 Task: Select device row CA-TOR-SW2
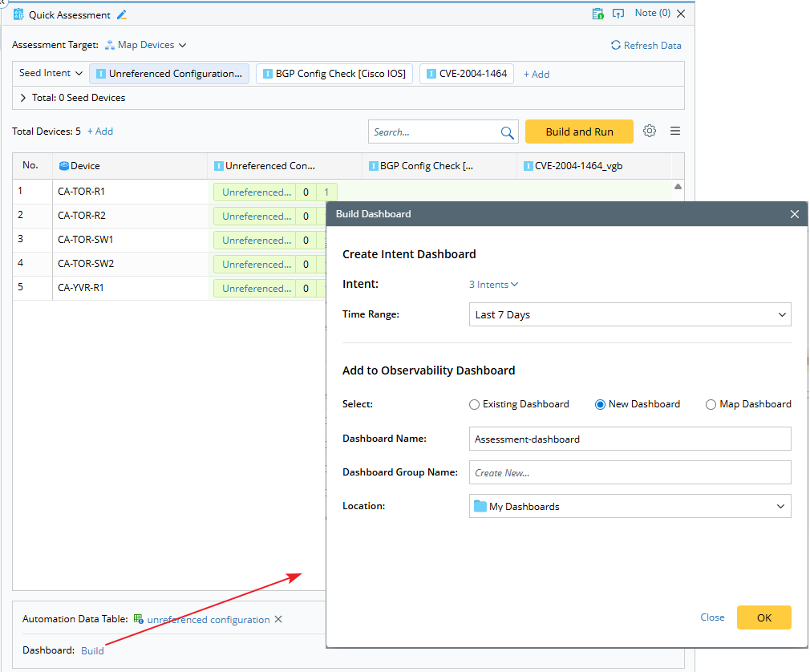click(x=86, y=264)
